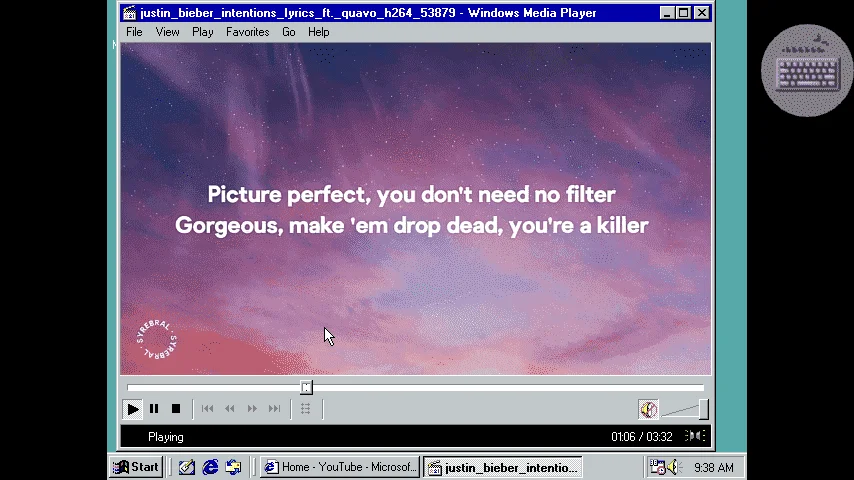
Task: Click the stereo indicator in status bar
Action: (x=695, y=436)
